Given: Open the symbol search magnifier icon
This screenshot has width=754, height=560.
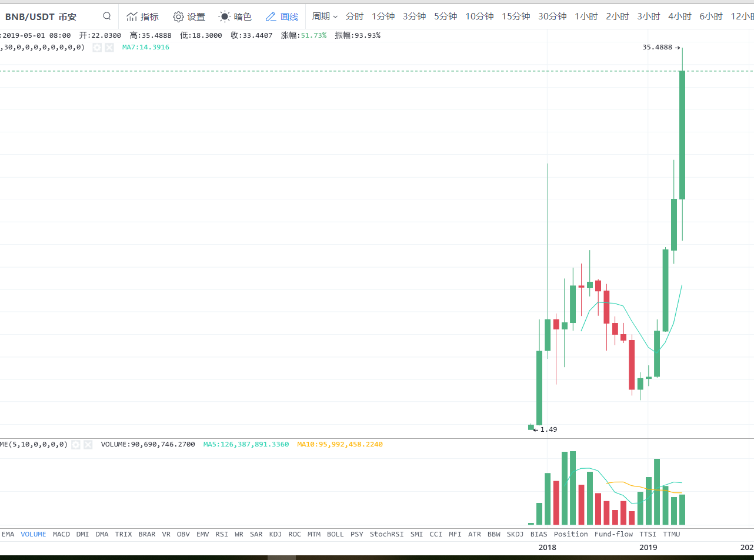Looking at the screenshot, I should pyautogui.click(x=106, y=16).
